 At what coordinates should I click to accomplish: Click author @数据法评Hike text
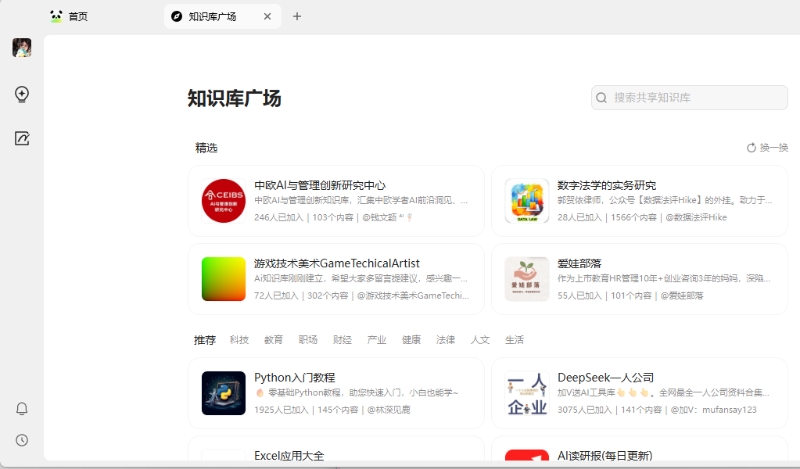[696, 217]
